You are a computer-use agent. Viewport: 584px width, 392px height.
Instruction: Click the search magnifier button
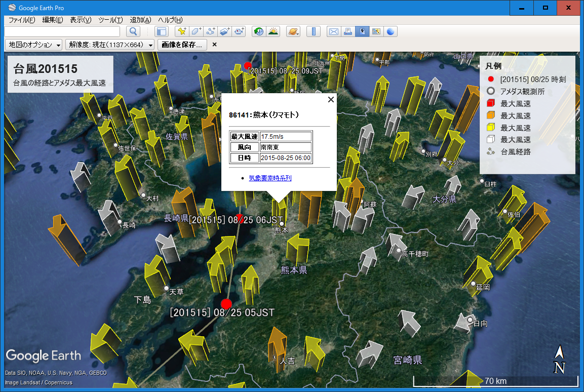133,31
